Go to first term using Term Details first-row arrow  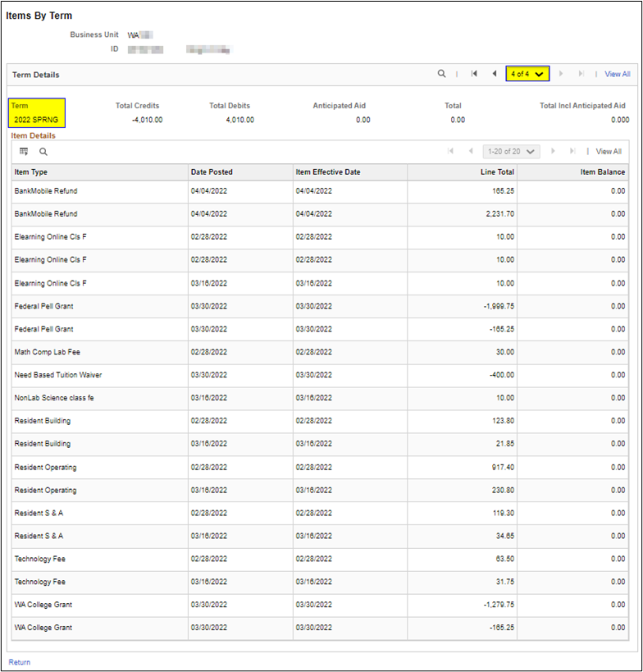pos(474,74)
